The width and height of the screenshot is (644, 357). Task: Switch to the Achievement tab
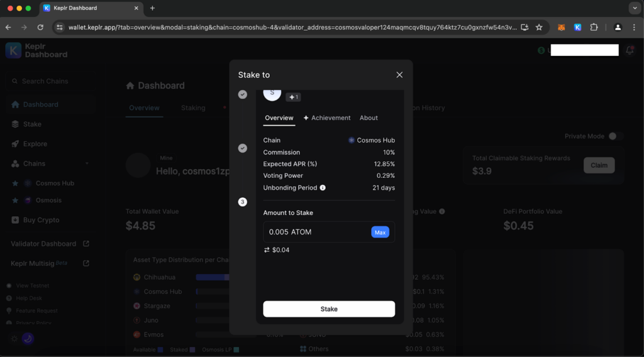[x=327, y=118]
